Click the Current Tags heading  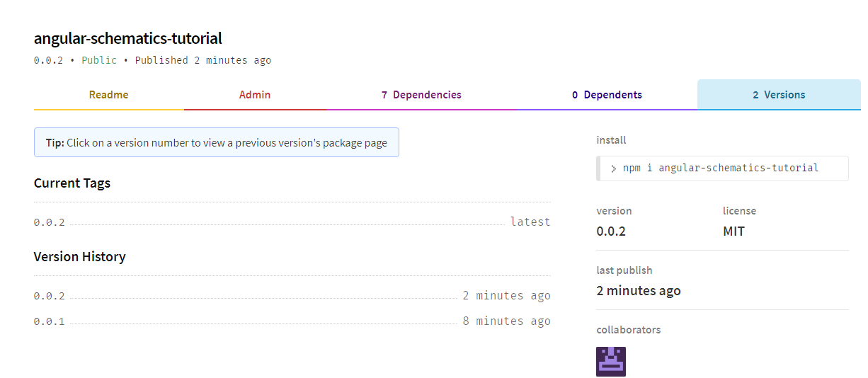click(x=72, y=183)
